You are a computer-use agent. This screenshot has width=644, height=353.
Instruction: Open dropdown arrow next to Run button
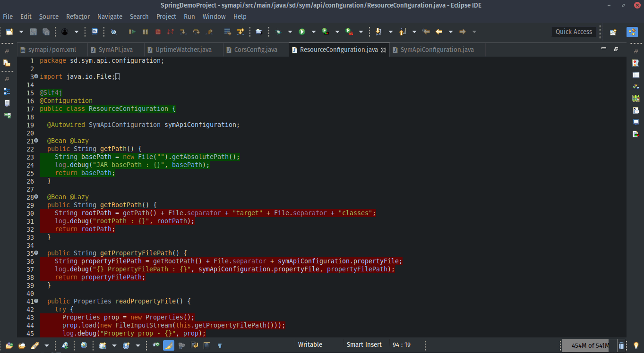pyautogui.click(x=313, y=32)
